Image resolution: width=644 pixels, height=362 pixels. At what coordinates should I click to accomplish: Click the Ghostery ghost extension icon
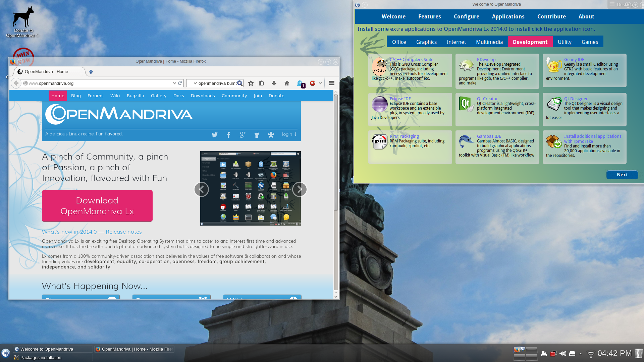[x=300, y=83]
